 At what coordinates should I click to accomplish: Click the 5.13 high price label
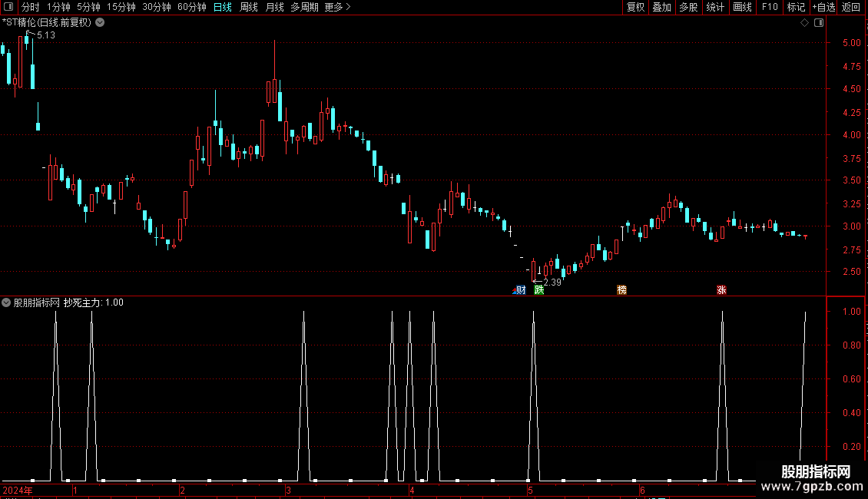tap(46, 35)
